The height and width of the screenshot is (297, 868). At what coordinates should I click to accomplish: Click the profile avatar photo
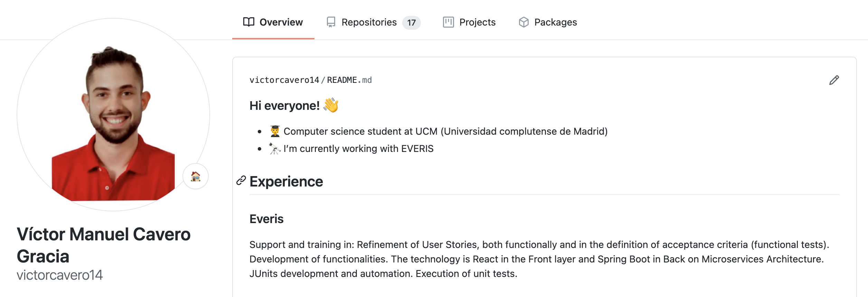113,115
